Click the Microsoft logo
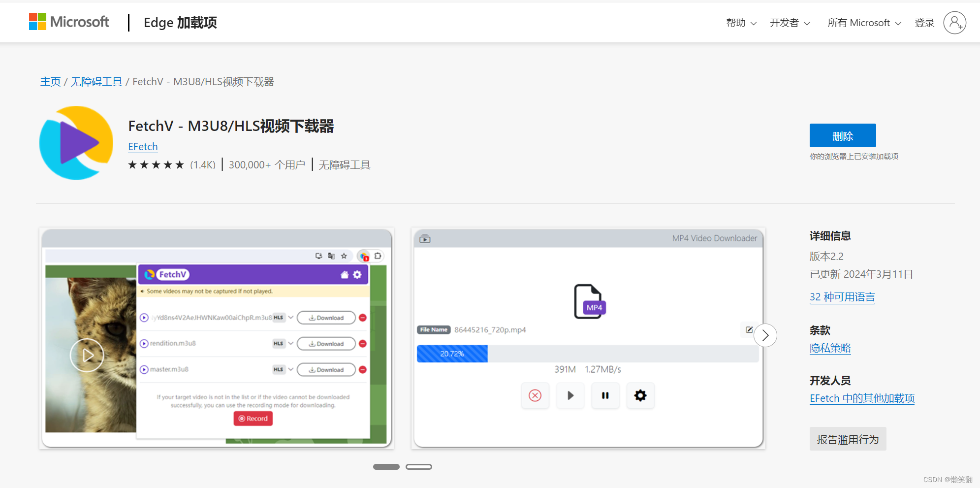 pos(69,22)
